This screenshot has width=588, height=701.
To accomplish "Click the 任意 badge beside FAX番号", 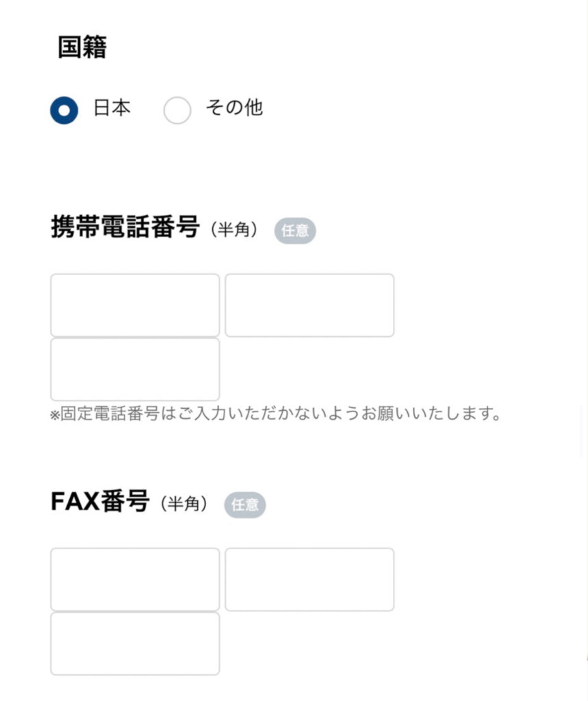I will [x=245, y=505].
